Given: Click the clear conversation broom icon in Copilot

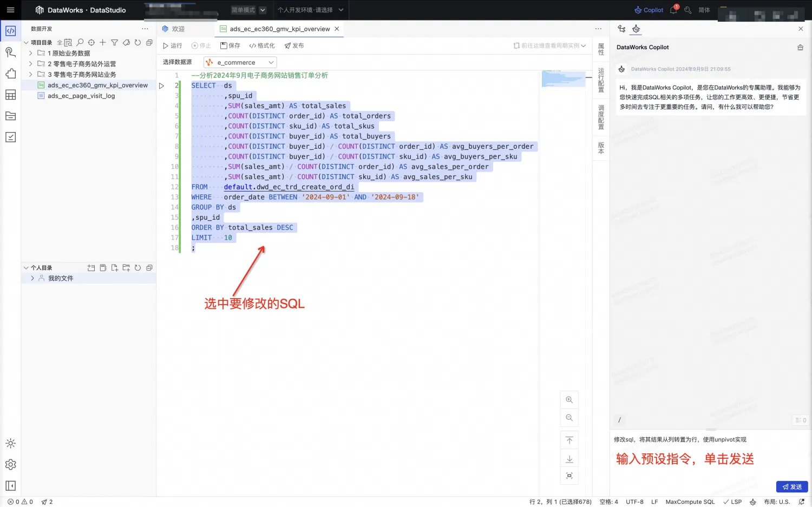Looking at the screenshot, I should pyautogui.click(x=800, y=48).
